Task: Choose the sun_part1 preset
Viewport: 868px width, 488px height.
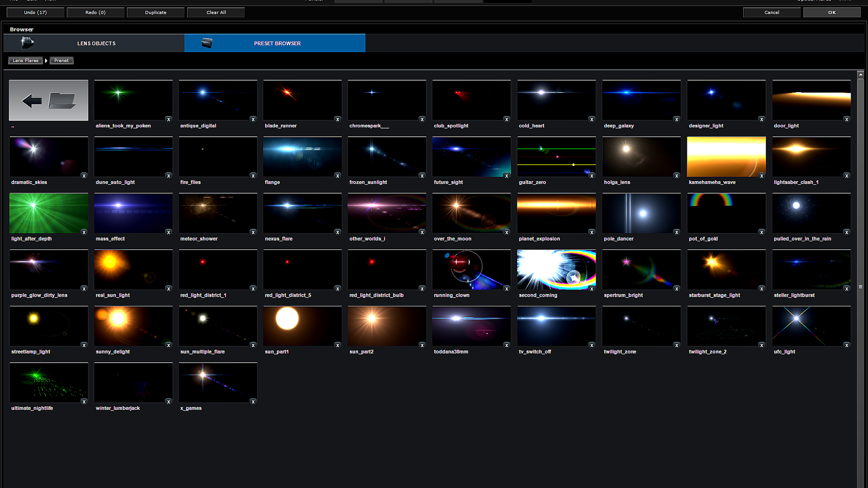Action: [303, 326]
